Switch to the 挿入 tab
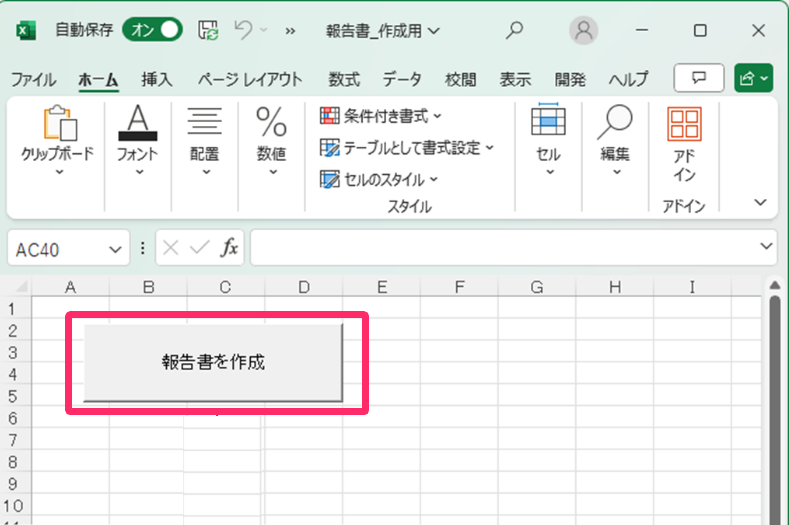 tap(156, 80)
